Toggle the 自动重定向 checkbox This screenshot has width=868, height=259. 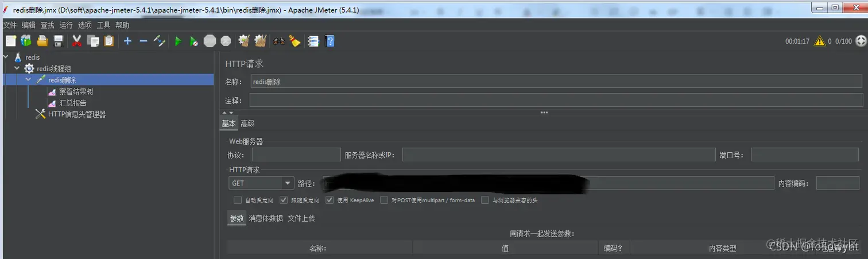(238, 200)
